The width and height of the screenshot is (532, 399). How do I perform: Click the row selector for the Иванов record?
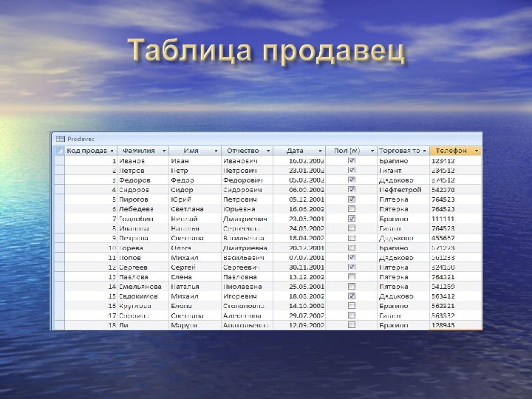(59, 160)
